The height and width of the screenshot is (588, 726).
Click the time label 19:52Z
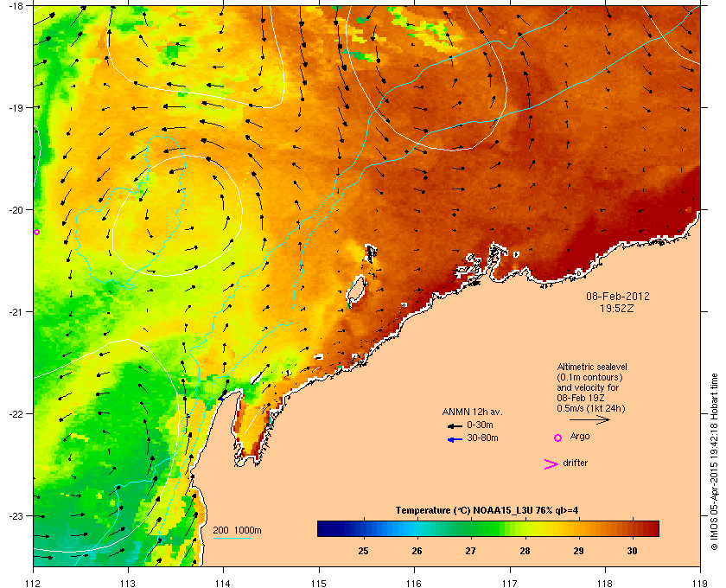click(617, 308)
